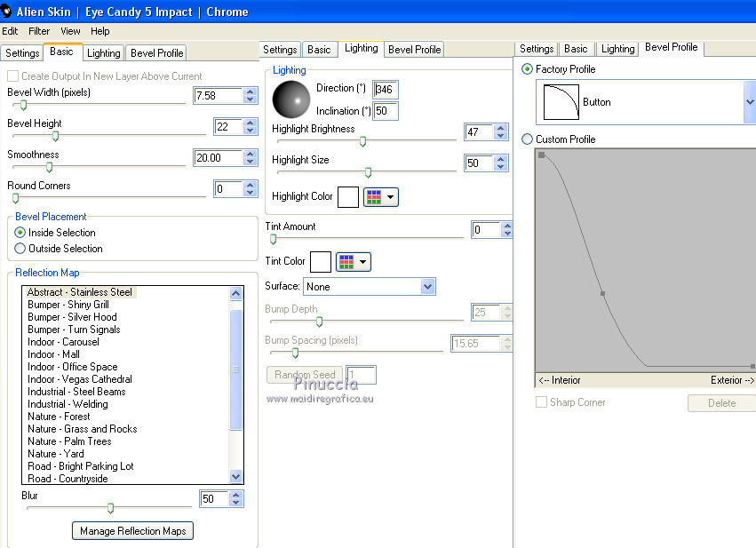756x548 pixels.
Task: Click the Inclination degrees input field
Action: (x=386, y=111)
